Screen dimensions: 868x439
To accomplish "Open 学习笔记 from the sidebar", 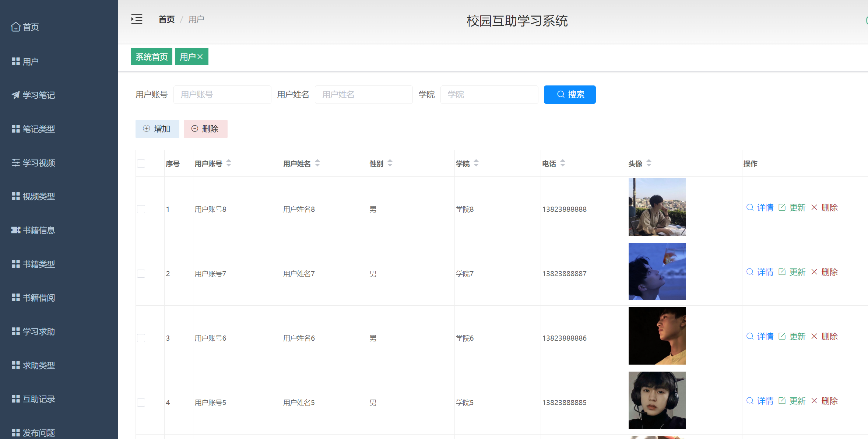I will click(39, 95).
